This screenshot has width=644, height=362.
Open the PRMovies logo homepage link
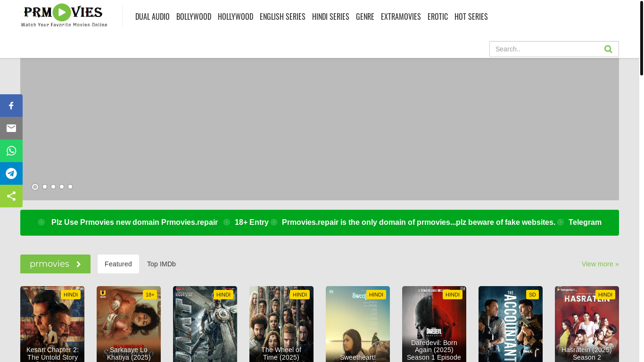pyautogui.click(x=64, y=16)
